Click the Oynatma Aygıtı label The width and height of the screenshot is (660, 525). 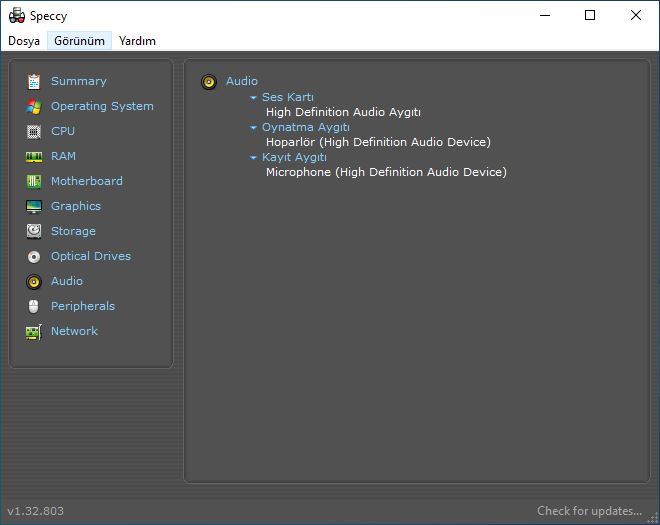(306, 127)
